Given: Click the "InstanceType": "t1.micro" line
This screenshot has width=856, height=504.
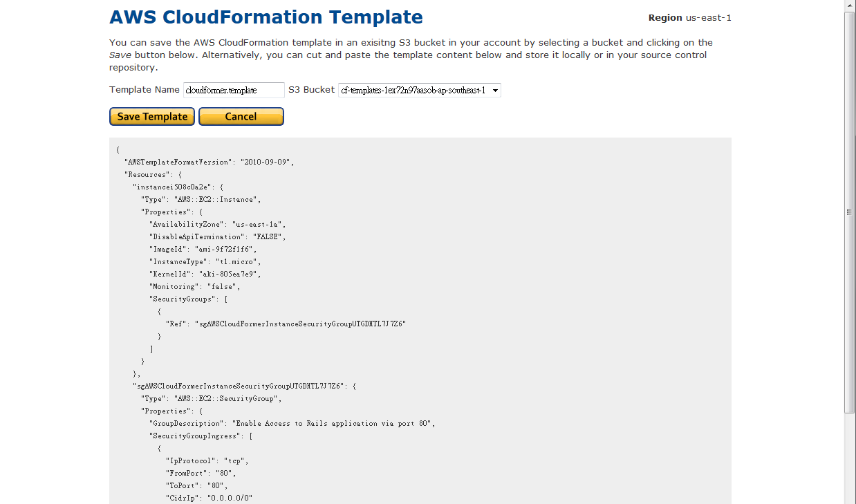Looking at the screenshot, I should (x=205, y=261).
